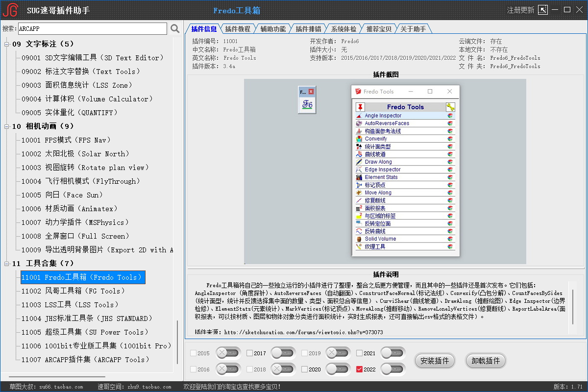Collapse the 11 工具合集 category
The width and height of the screenshot is (588, 392).
coord(7,264)
